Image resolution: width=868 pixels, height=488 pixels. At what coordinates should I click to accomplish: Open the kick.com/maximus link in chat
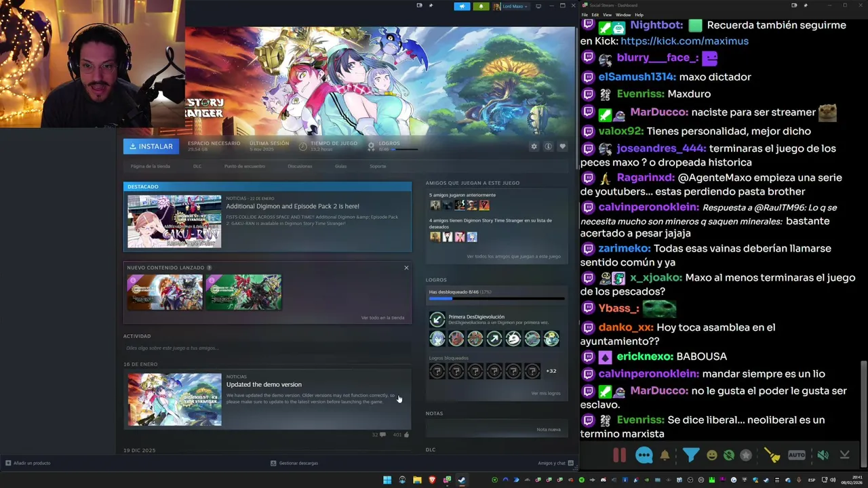pos(684,41)
